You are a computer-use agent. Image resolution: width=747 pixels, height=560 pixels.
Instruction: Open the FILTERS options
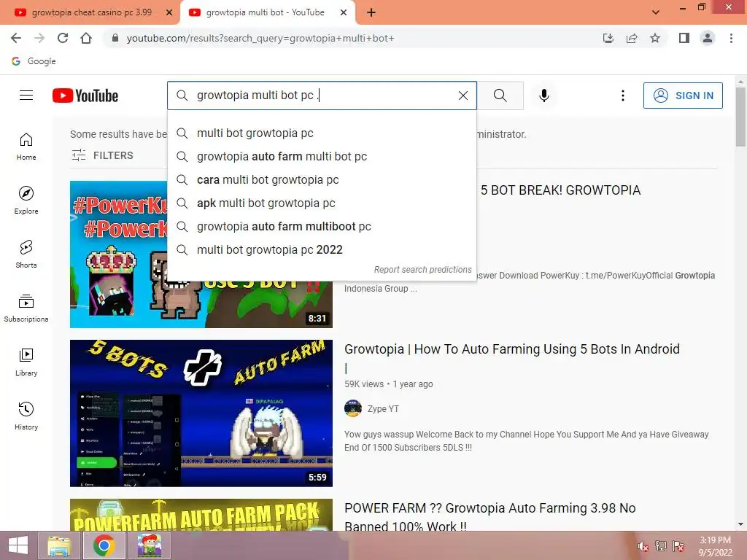[102, 155]
